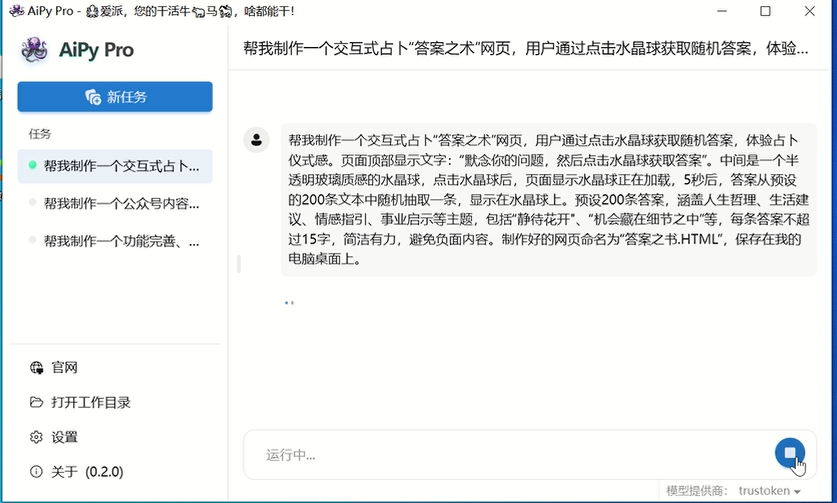Screen dimensions: 837x503
Task: Select task 帮我制作一个交互式占卜
Action: click(x=115, y=166)
